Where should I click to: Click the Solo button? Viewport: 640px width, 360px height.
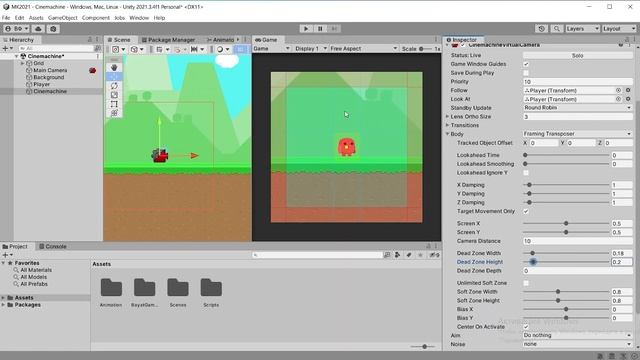pos(578,55)
